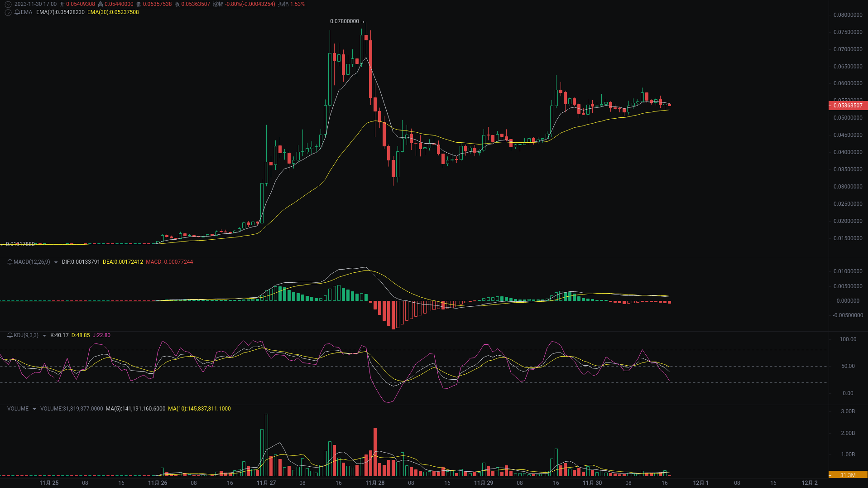
Task: Click the 0.08000000 price axis label
Action: 848,15
